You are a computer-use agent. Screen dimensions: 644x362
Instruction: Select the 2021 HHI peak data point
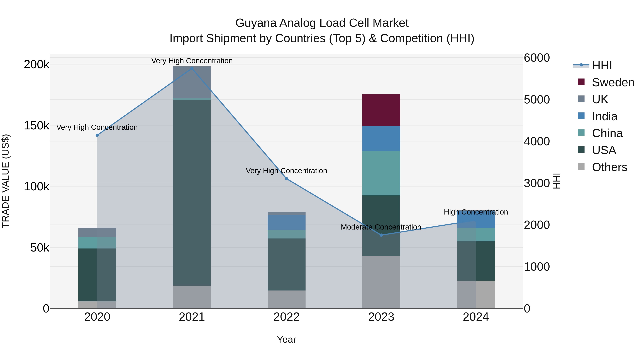(x=192, y=68)
